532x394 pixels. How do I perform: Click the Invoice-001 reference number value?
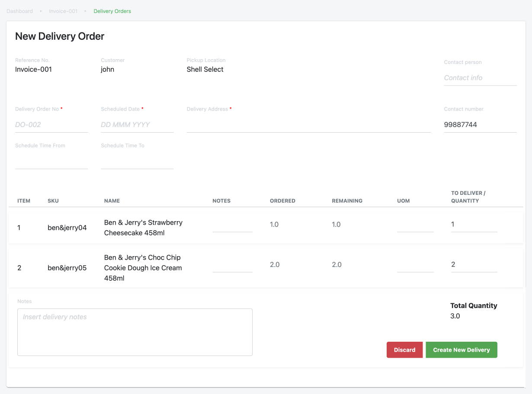(x=33, y=69)
